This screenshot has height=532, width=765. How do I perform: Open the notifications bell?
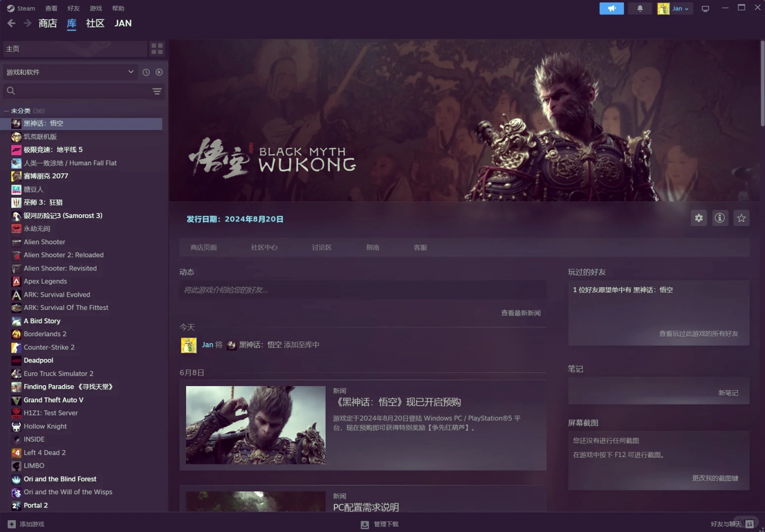(640, 8)
